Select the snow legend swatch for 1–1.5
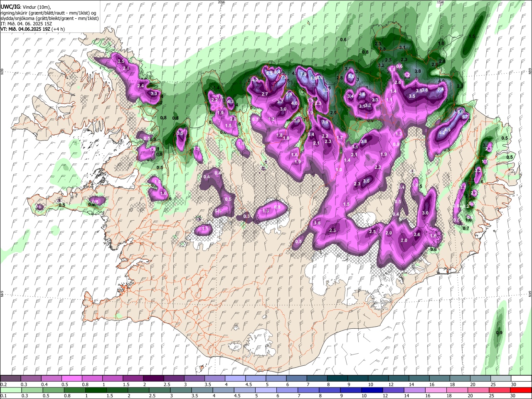532x399 pixels. click(x=113, y=378)
